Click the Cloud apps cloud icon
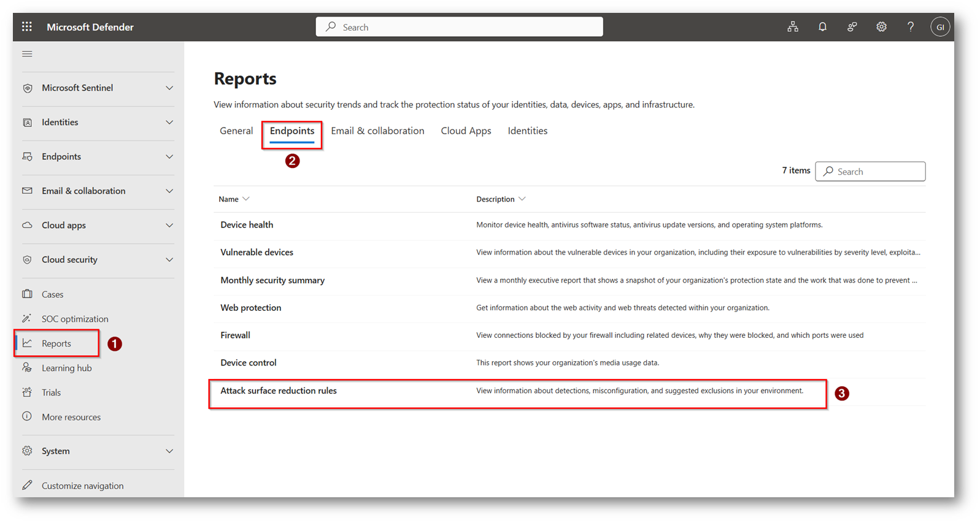 click(x=27, y=225)
